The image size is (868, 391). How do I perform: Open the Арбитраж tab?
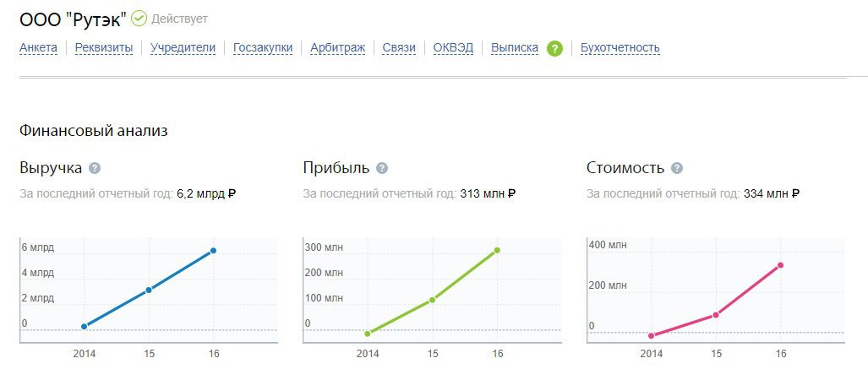(x=338, y=47)
